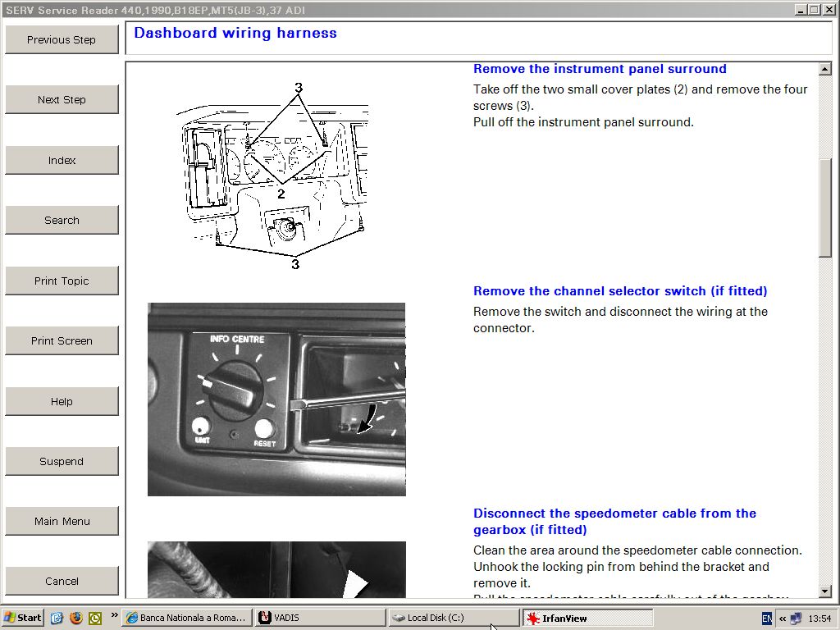Click the scroll up arrow of the content pane

point(825,69)
